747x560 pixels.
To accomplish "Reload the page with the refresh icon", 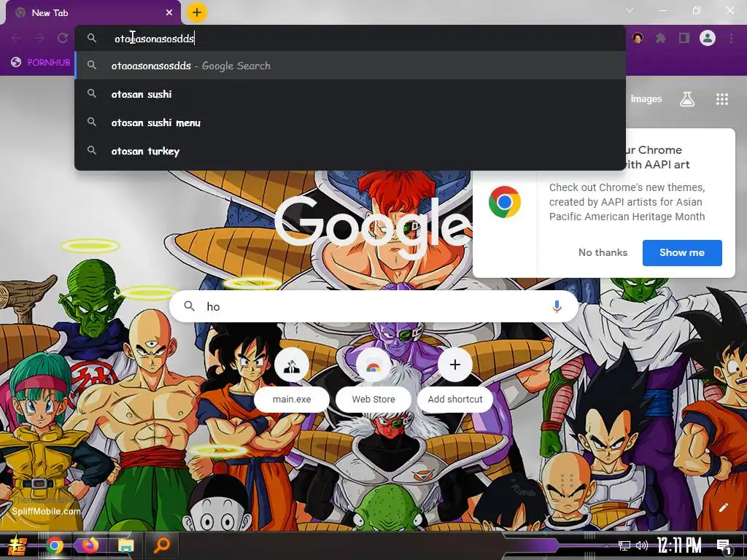I will click(63, 38).
